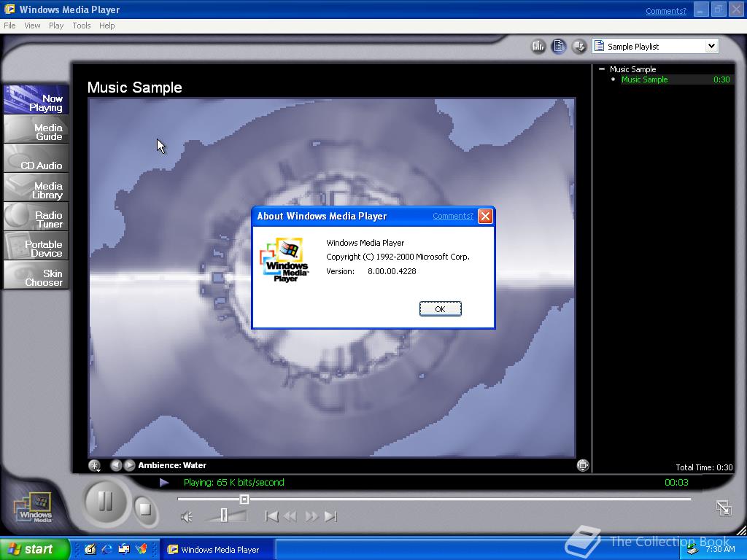
Task: Click the fast forward button
Action: coord(311,516)
